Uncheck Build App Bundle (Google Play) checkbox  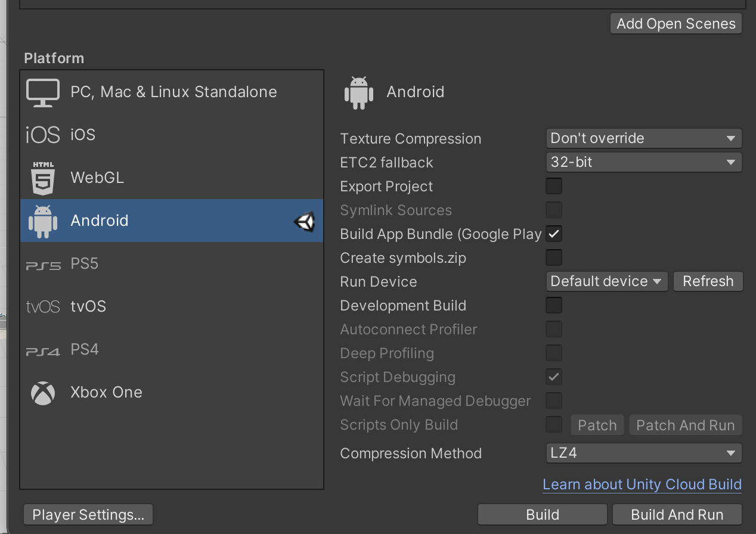tap(554, 234)
